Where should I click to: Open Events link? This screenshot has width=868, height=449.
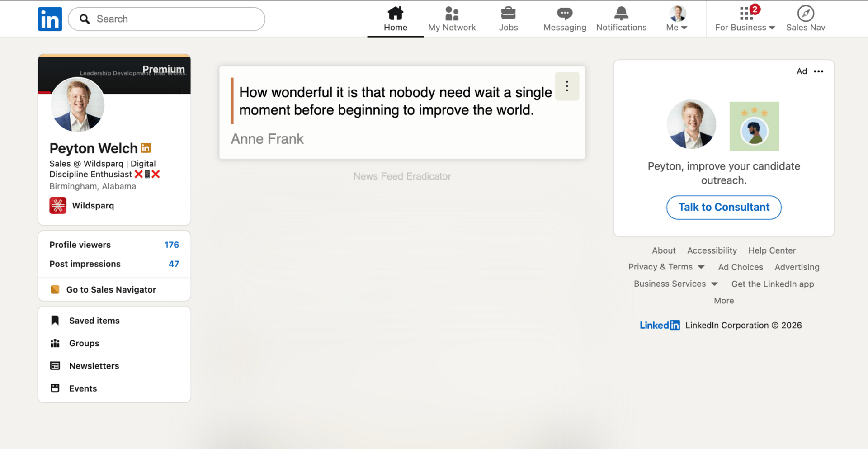click(83, 388)
